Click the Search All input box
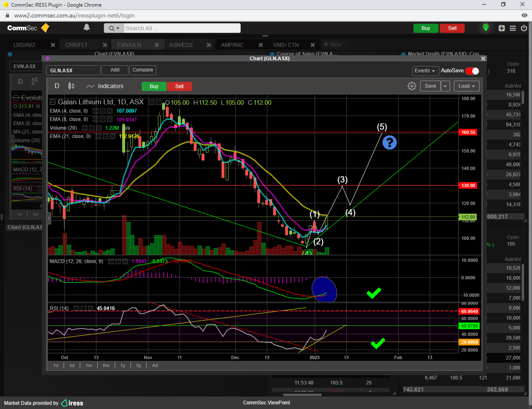Viewport: 532px width, 409px height. (182, 28)
